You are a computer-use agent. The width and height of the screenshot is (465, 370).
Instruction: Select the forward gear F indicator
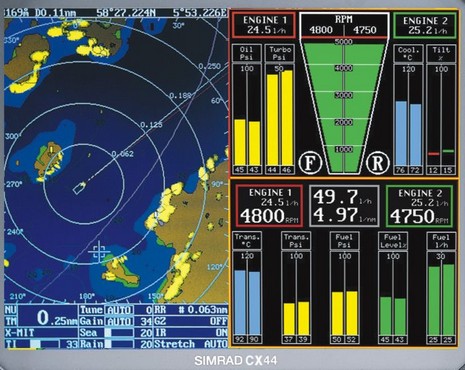(310, 163)
